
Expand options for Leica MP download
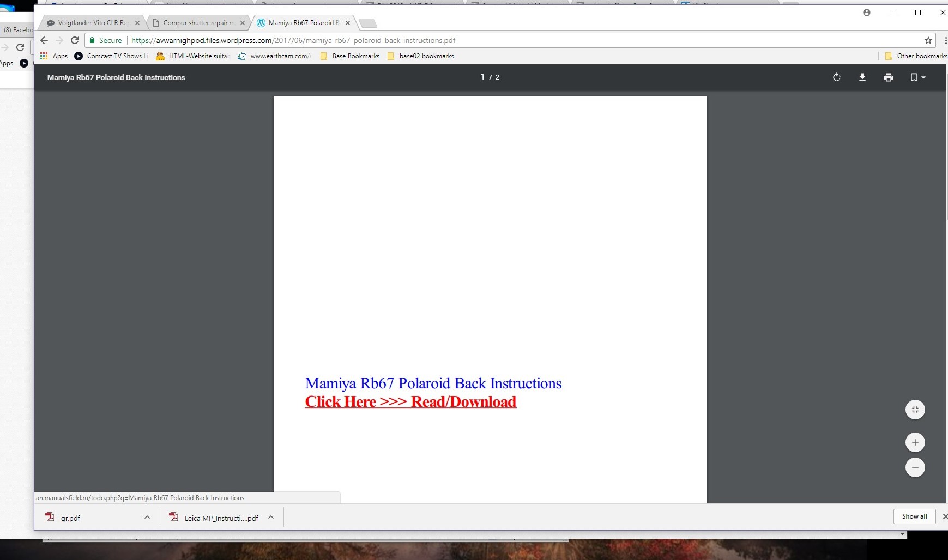tap(271, 517)
